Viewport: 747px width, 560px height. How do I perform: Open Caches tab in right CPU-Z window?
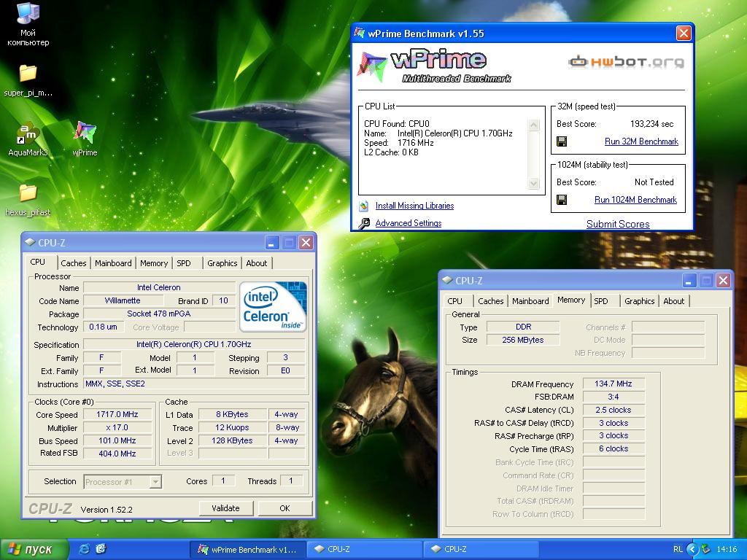(x=491, y=301)
